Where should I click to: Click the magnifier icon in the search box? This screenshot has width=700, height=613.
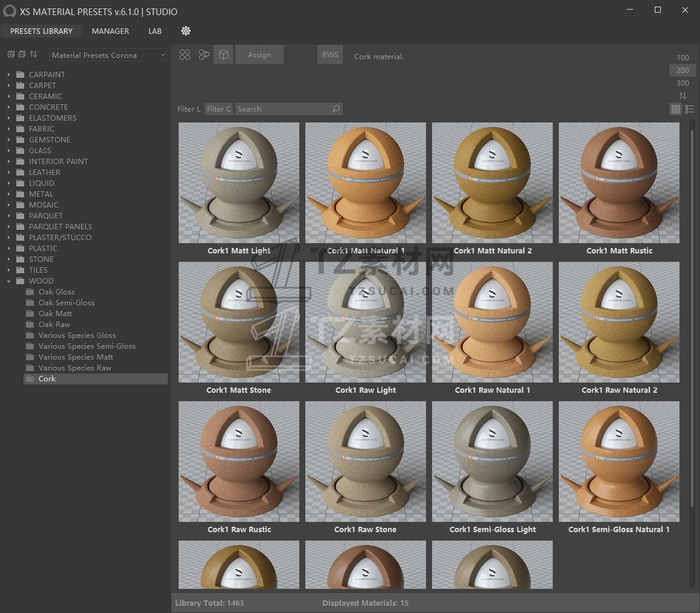(x=336, y=109)
